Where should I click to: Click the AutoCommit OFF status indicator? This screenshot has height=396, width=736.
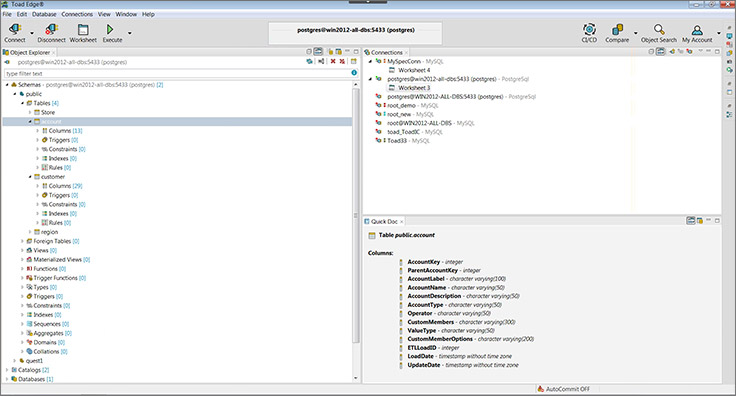[564, 389]
